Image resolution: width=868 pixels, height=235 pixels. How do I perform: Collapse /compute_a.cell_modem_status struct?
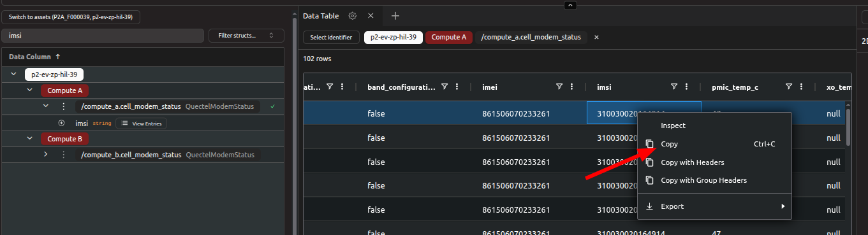point(45,106)
